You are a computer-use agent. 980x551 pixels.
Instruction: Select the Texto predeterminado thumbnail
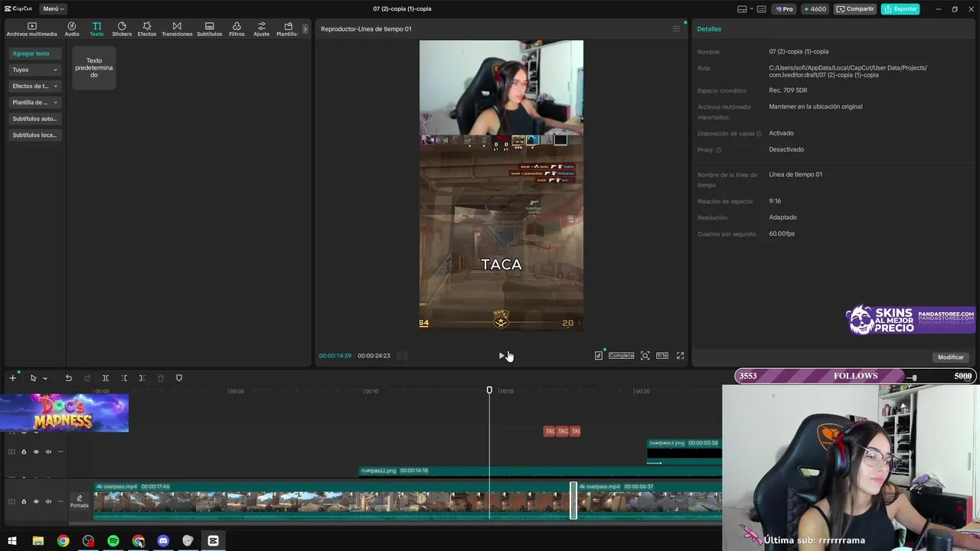(94, 67)
